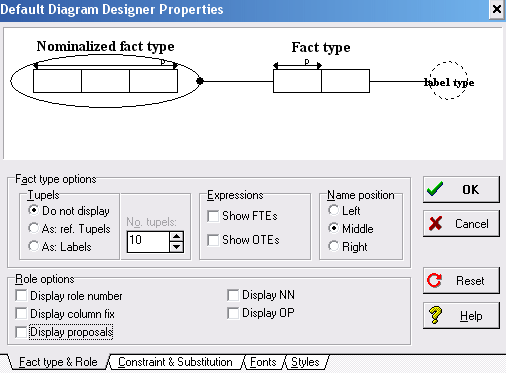Switch to Constraint & Substitution tab

(x=175, y=362)
